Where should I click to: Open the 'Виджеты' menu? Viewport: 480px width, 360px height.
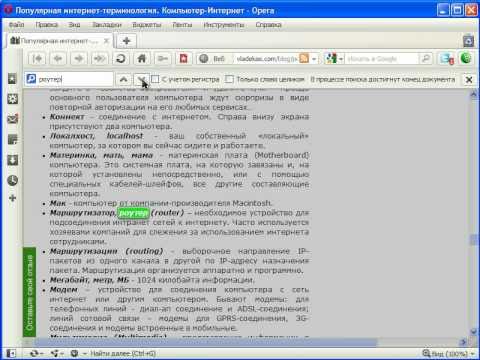coord(147,25)
